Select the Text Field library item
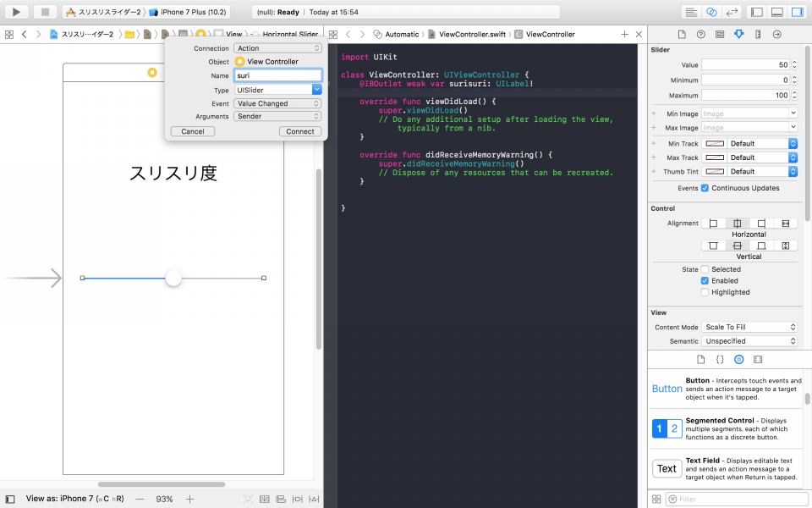 coord(727,468)
